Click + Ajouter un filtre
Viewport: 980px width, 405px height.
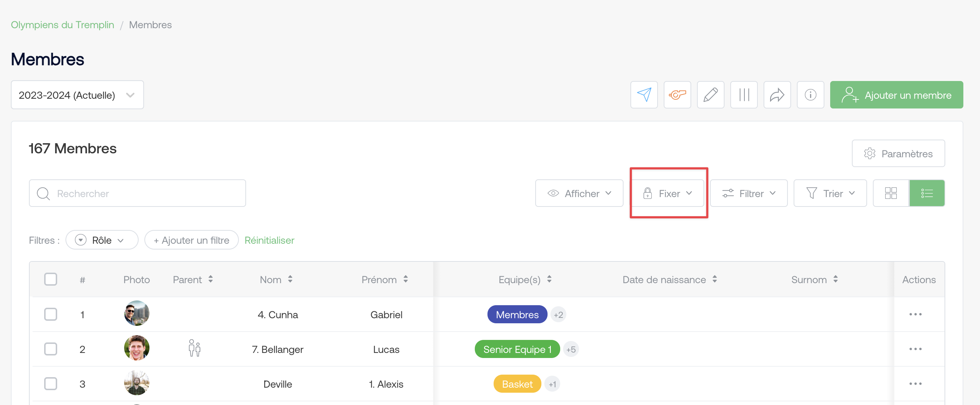click(191, 240)
